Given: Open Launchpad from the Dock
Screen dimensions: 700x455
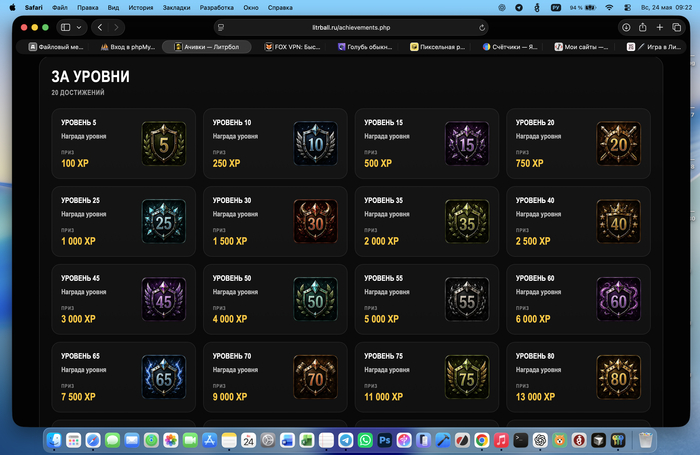Looking at the screenshot, I should 74,441.
